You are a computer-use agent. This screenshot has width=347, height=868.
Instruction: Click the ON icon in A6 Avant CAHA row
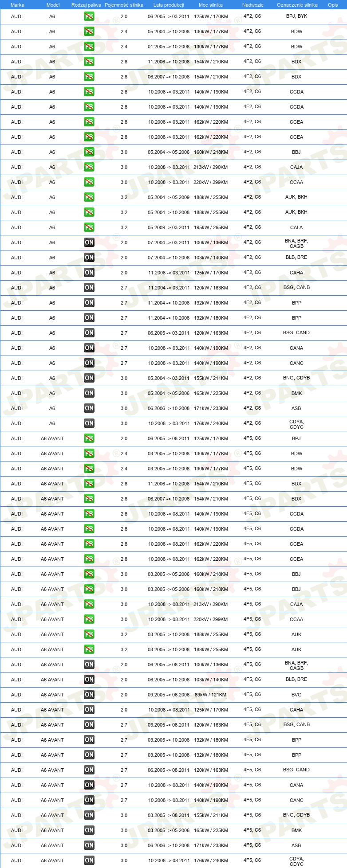click(89, 710)
